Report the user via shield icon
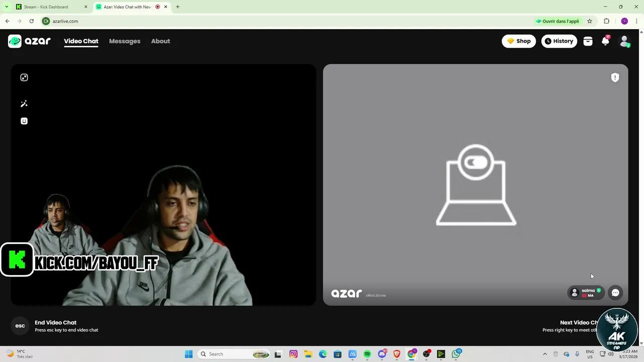This screenshot has width=644, height=362. point(615,77)
